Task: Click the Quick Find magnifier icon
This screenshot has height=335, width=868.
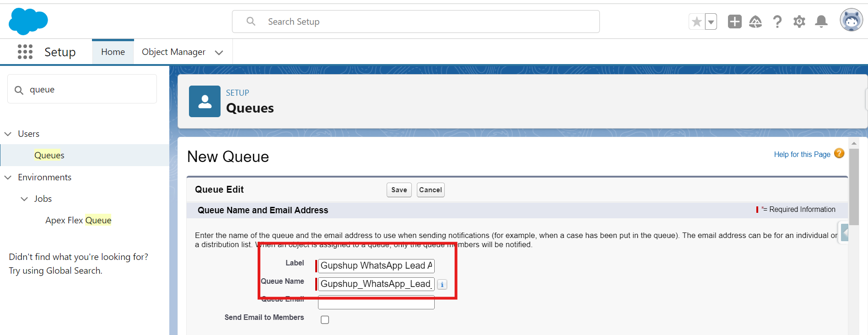Action: coord(19,90)
